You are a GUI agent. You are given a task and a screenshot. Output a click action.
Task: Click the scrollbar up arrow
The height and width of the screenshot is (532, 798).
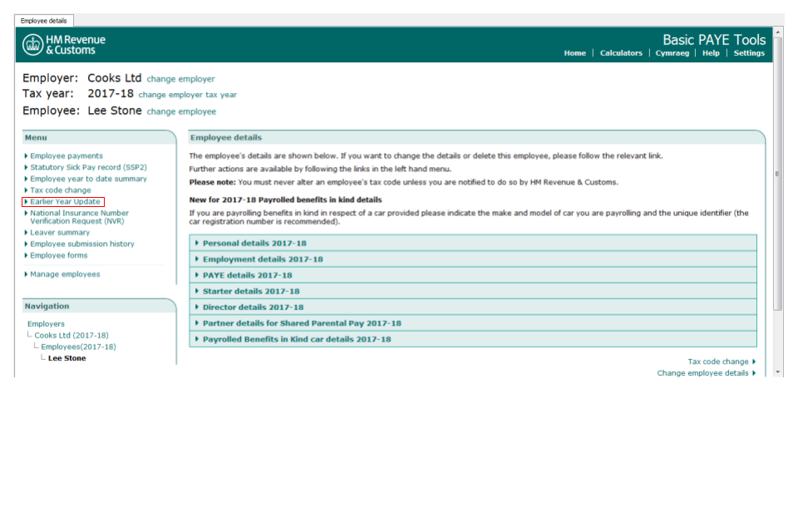[x=777, y=32]
